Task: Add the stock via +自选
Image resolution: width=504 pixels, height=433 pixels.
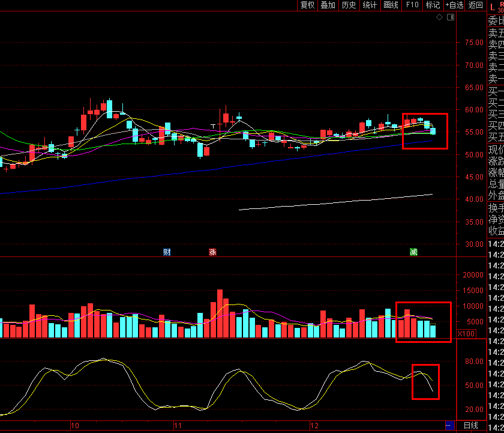Action: (x=455, y=5)
